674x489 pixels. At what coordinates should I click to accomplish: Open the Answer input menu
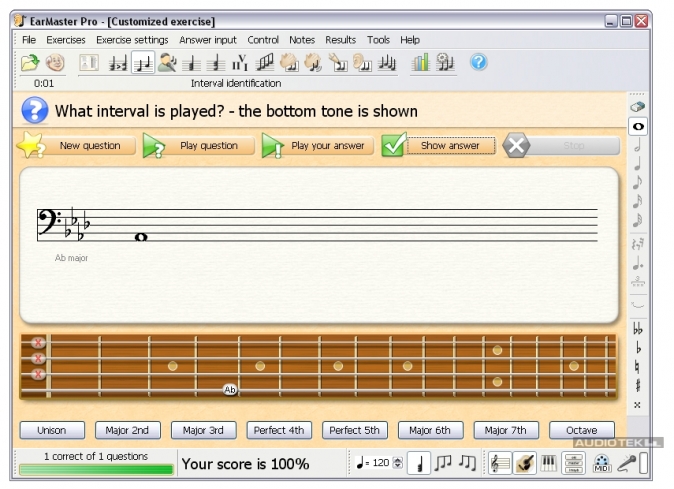point(208,40)
